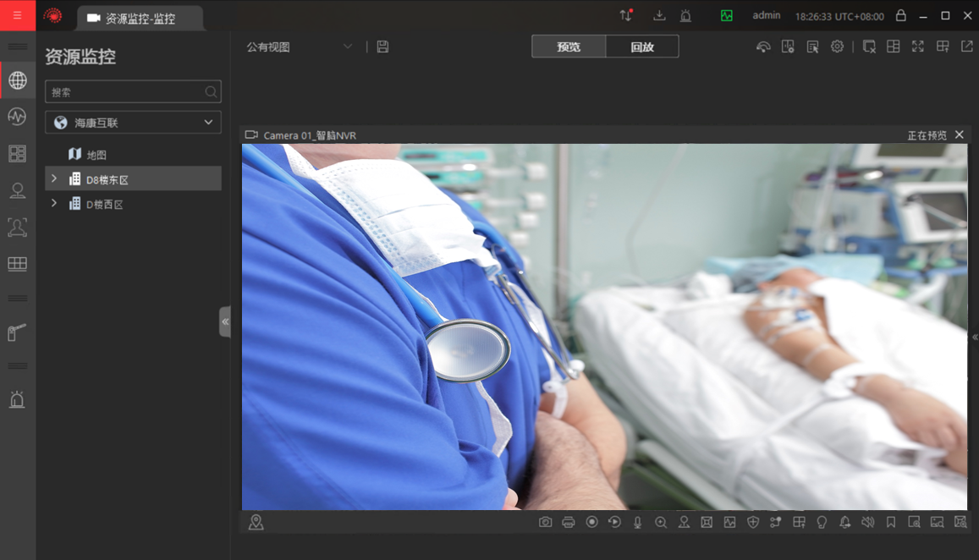Open the 海康互联 dropdown list
This screenshot has height=560, width=979.
point(132,122)
